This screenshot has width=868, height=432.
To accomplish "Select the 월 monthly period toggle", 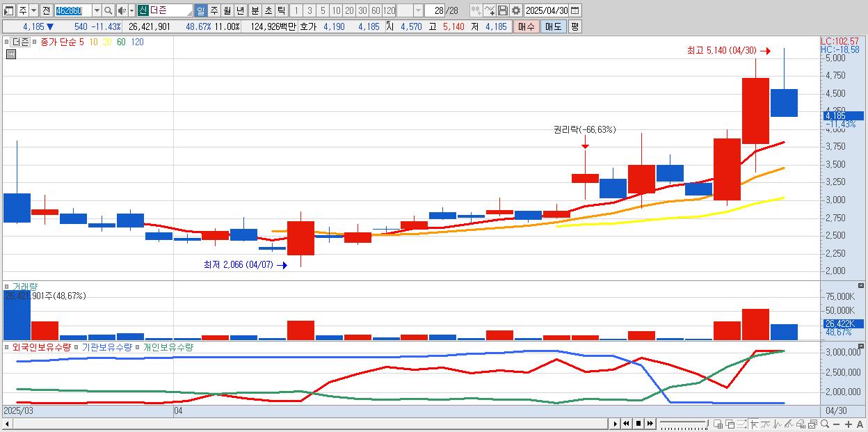I will pos(227,10).
